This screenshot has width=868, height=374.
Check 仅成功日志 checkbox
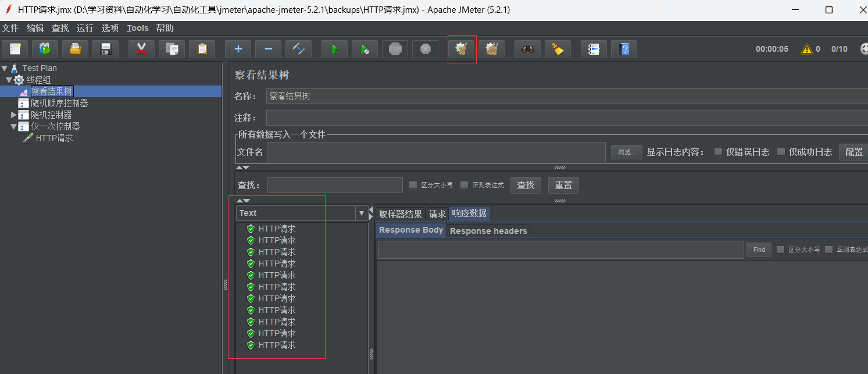pos(781,152)
